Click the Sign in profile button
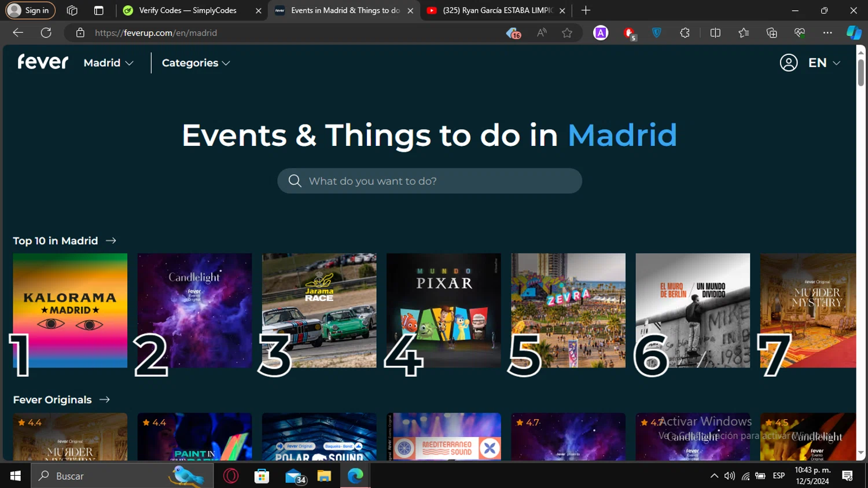Image resolution: width=868 pixels, height=488 pixels. click(x=30, y=10)
